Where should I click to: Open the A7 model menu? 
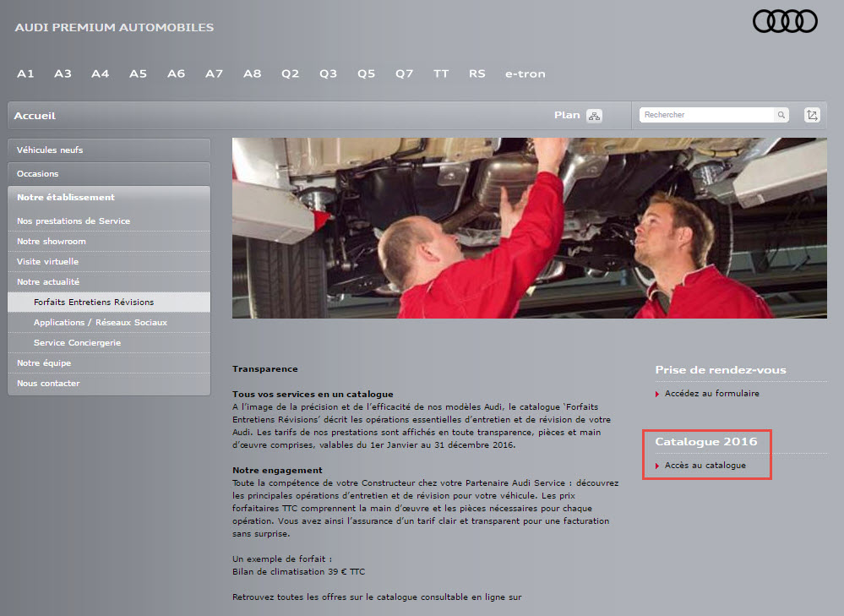[x=214, y=74]
